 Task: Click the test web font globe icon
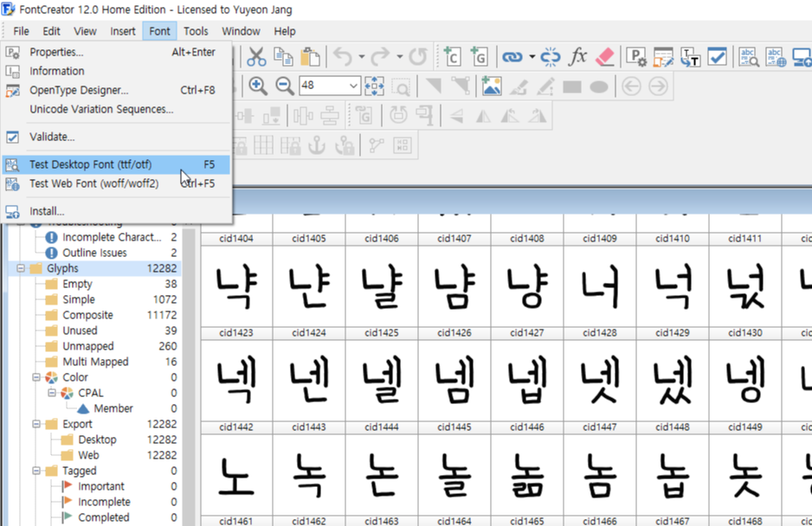(x=777, y=57)
